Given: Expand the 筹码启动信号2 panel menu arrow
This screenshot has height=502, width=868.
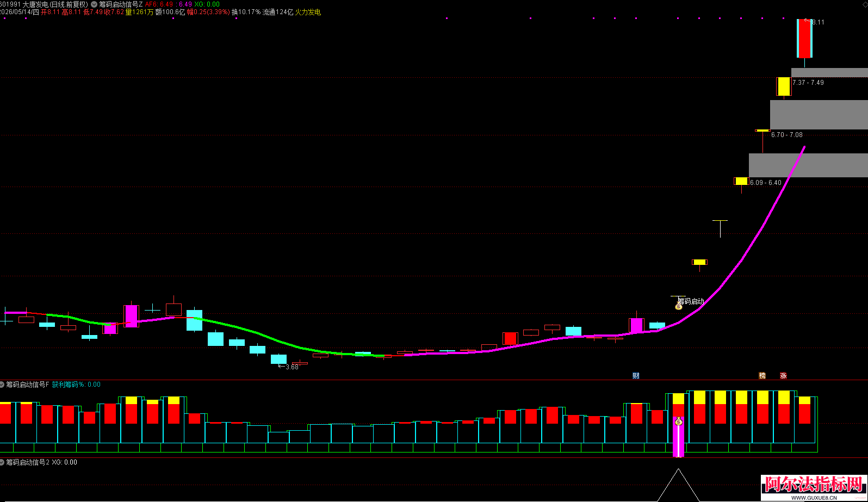Looking at the screenshot, I should pyautogui.click(x=2, y=462).
